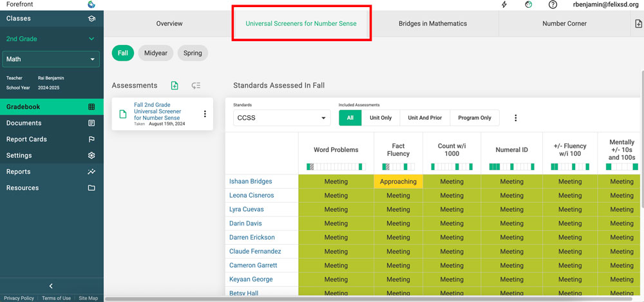The width and height of the screenshot is (644, 302).
Task: Click the add assessment icon beside Assessments
Action: coord(175,86)
